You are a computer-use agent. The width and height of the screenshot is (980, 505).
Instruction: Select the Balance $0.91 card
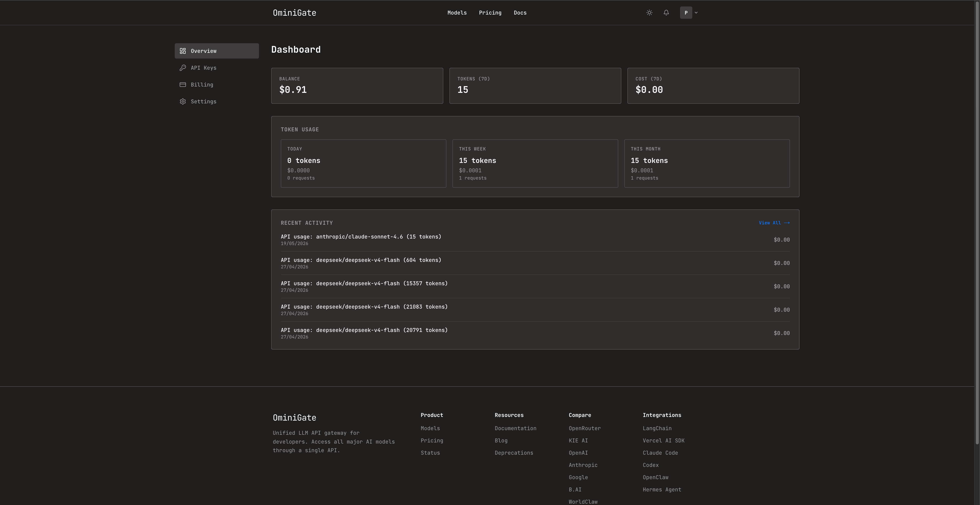[357, 86]
